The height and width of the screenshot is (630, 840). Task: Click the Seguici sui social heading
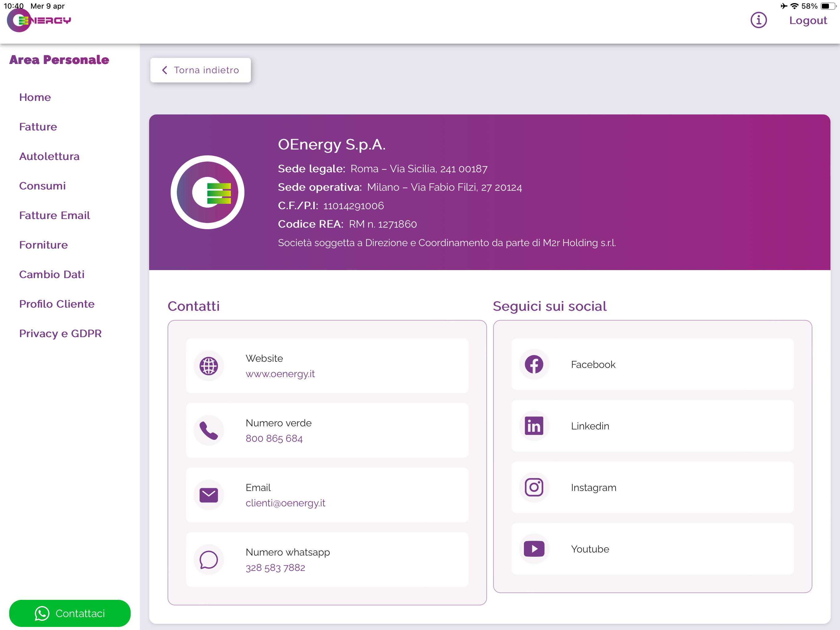tap(549, 306)
